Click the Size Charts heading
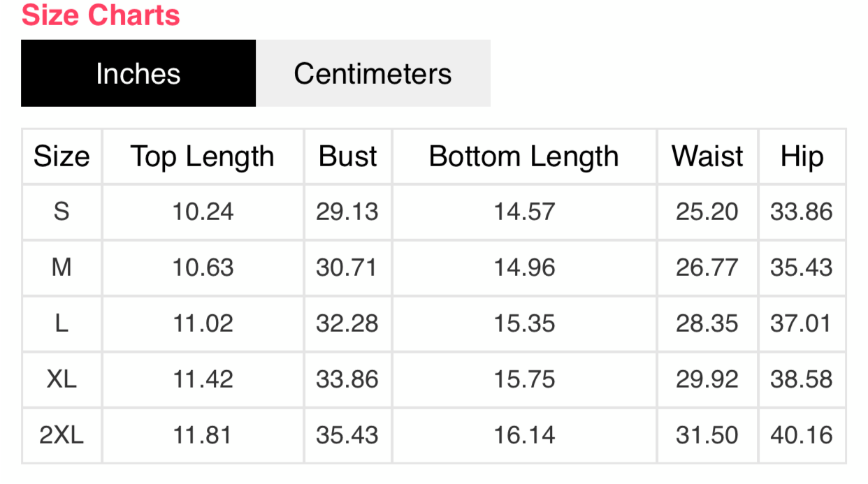 101,15
